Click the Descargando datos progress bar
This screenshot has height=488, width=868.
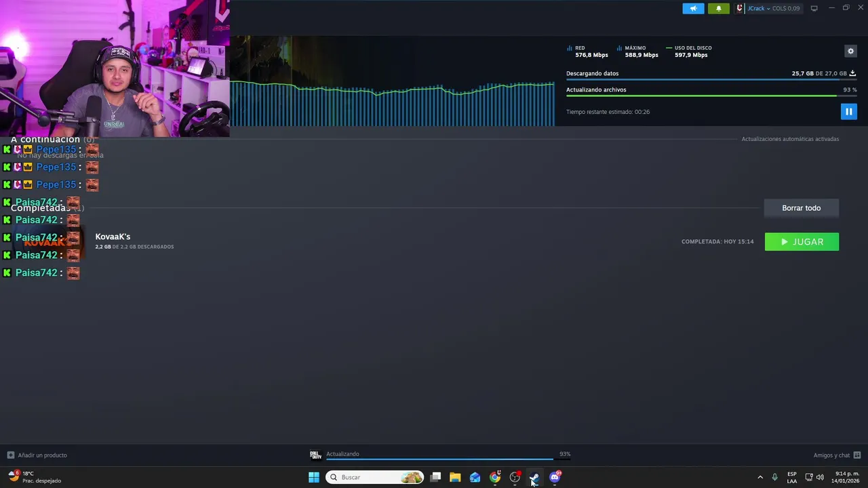[x=711, y=80]
